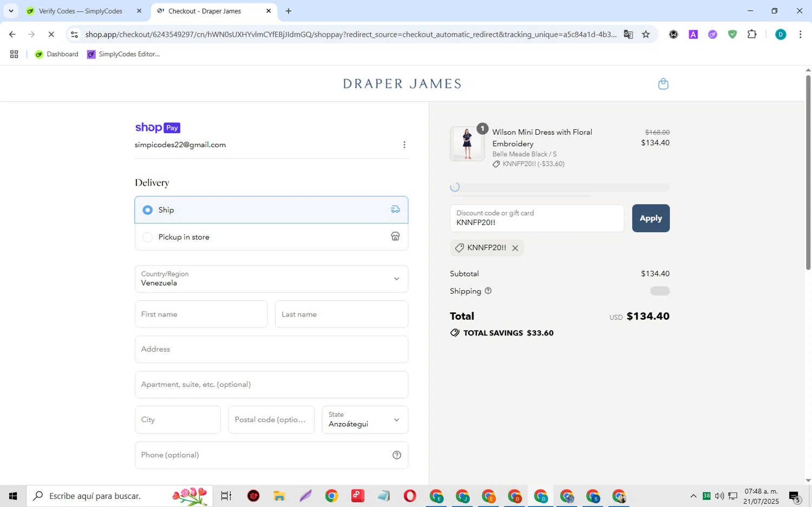Open the Chrome profile D avatar
812x507 pixels.
[x=781, y=34]
